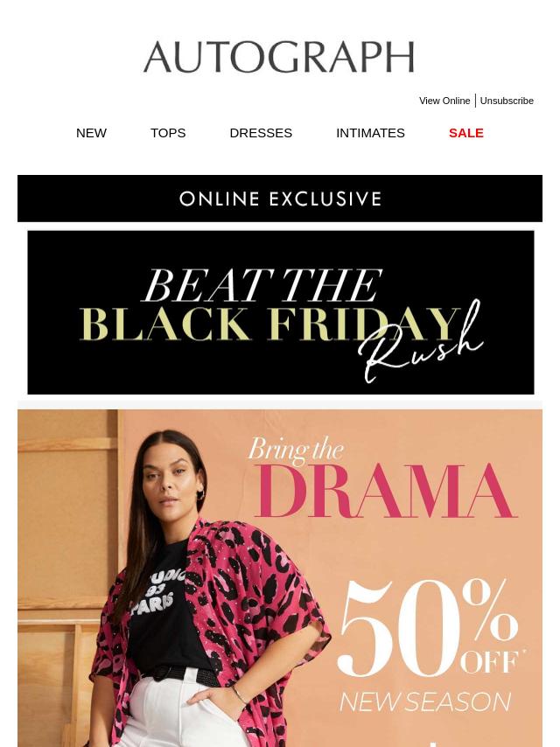
Task: Click the ONLINE EXCLUSIVE black banner
Action: 280,199
